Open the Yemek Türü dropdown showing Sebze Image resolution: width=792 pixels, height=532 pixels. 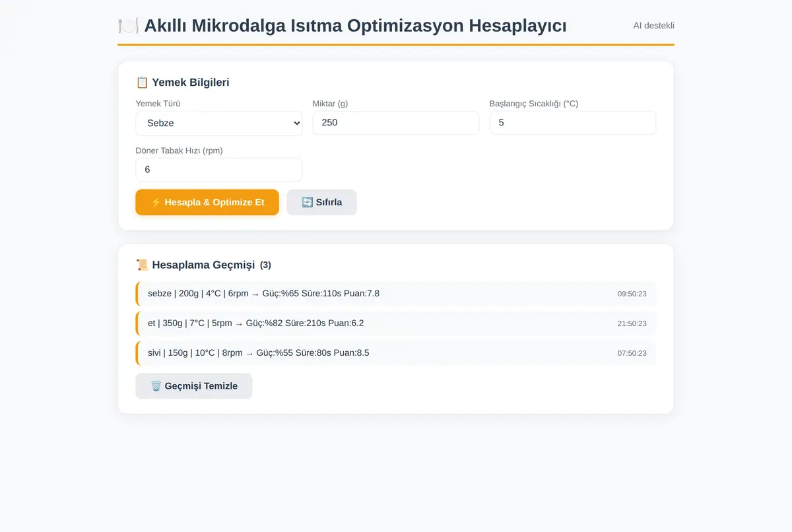coord(218,123)
